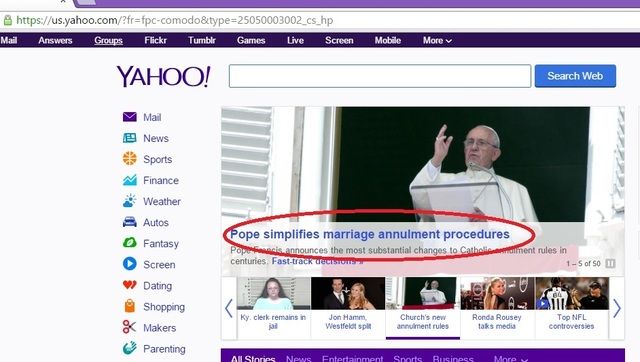Click the Makers scissors icon
The width and height of the screenshot is (640, 362).
pos(130,327)
